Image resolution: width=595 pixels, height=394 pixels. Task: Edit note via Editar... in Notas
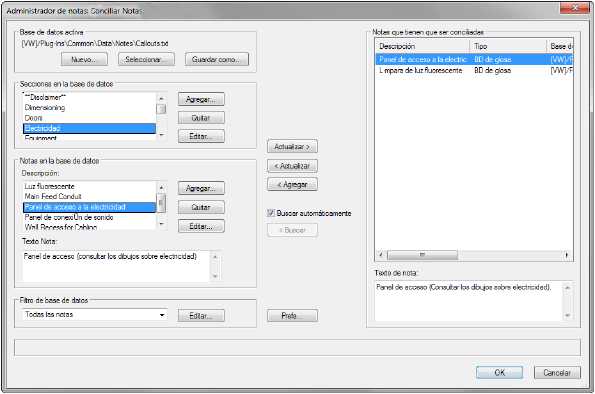(201, 227)
